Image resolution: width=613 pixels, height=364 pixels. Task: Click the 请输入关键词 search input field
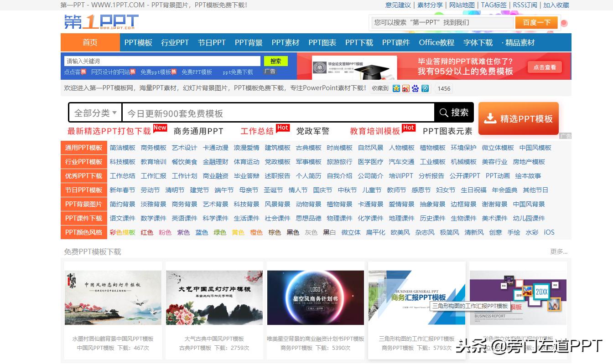point(160,61)
